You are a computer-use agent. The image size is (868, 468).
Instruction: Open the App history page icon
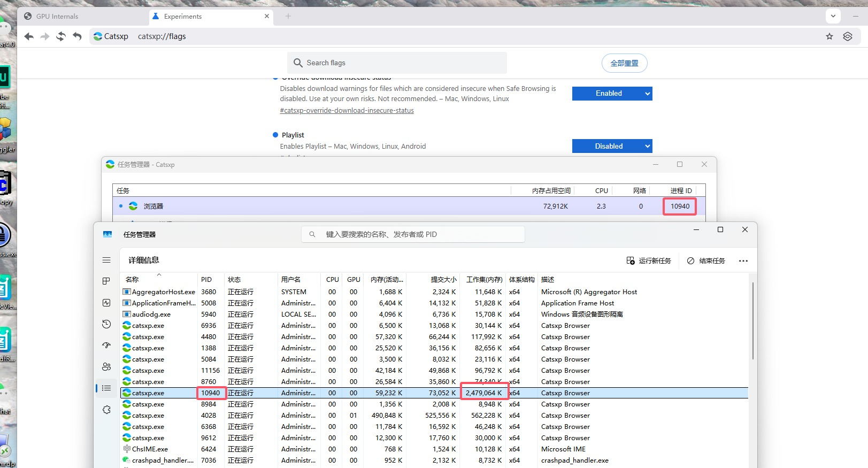106,324
